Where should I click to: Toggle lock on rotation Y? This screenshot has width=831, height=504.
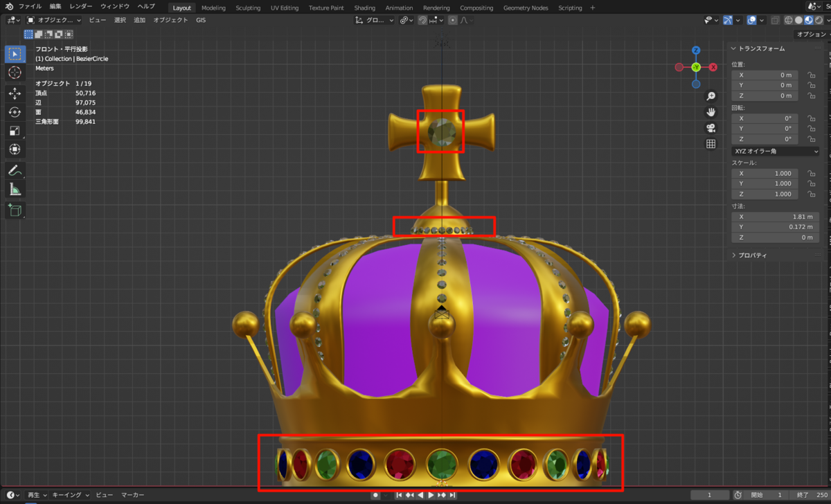(810, 129)
